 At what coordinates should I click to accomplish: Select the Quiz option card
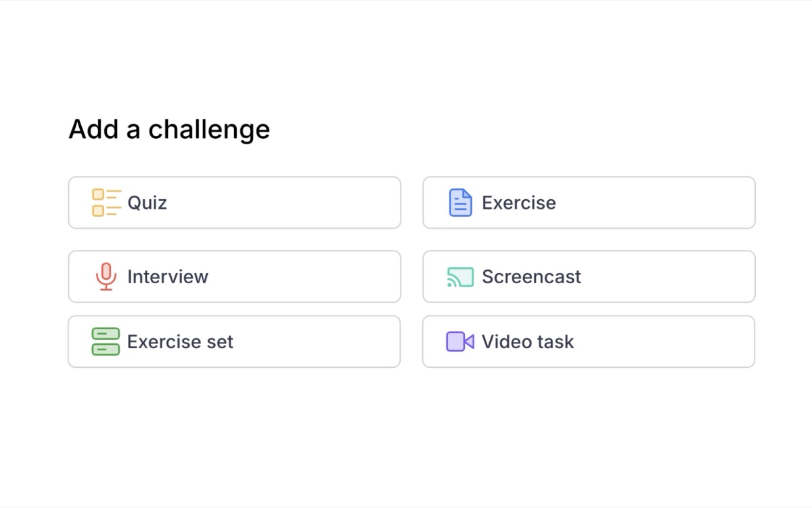click(234, 203)
